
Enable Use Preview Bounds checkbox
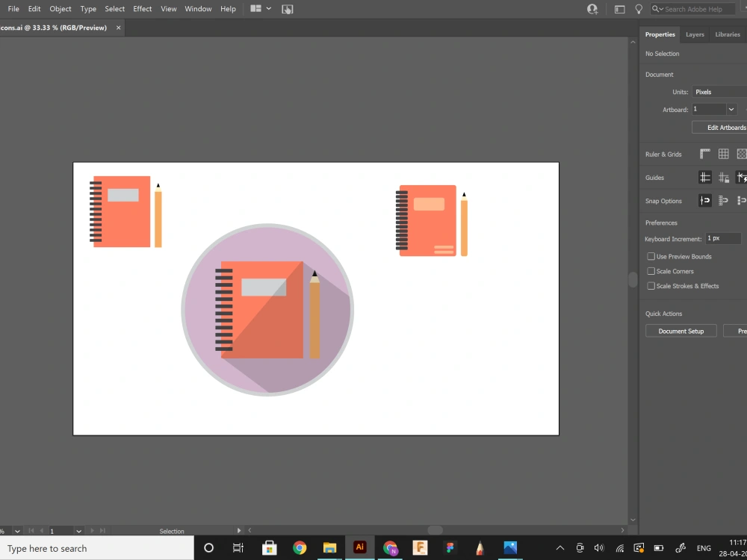[651, 256]
